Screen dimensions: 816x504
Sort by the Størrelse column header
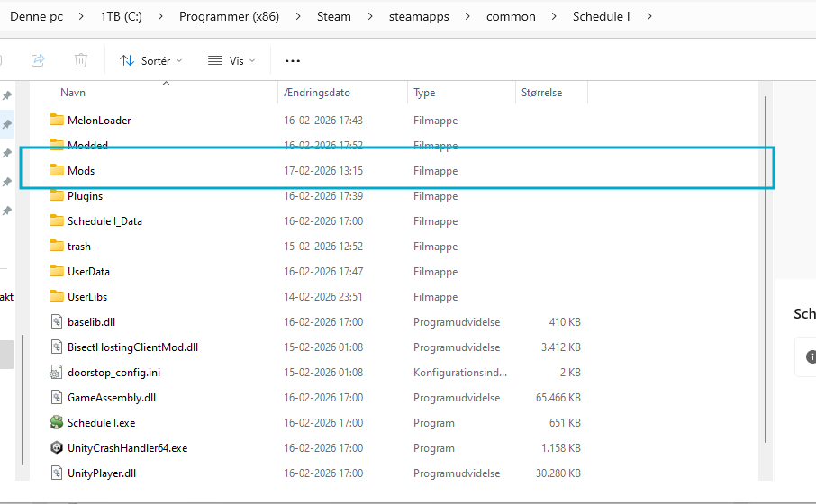pyautogui.click(x=541, y=93)
